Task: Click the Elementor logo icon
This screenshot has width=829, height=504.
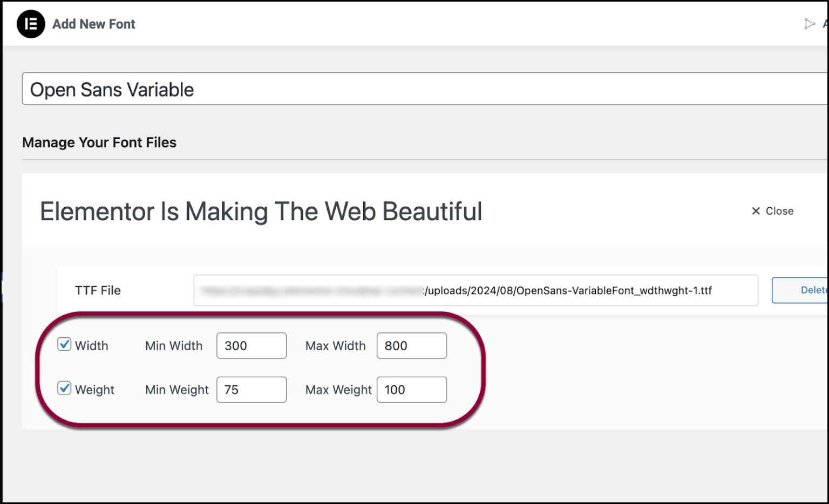Action: [31, 24]
